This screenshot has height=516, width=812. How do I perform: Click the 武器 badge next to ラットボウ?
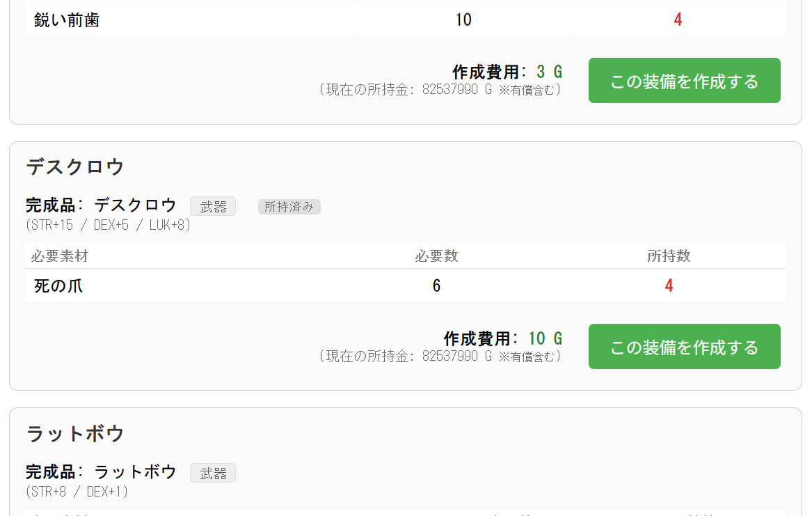coord(213,474)
